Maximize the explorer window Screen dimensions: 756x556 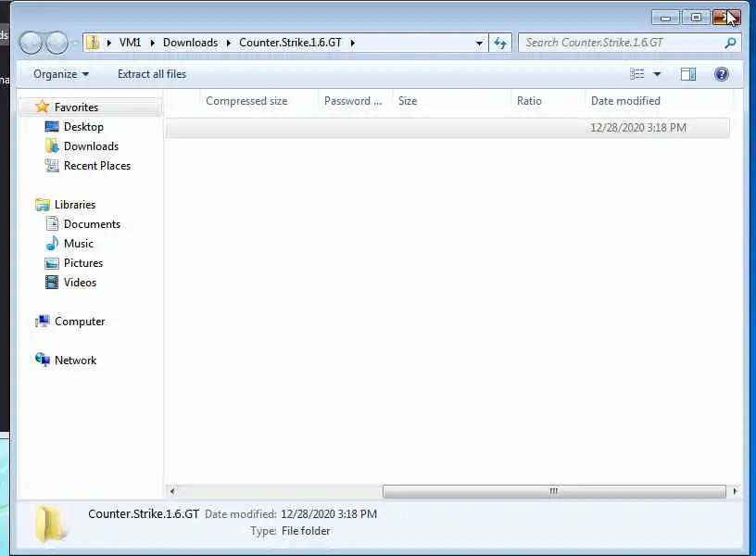pyautogui.click(x=696, y=18)
